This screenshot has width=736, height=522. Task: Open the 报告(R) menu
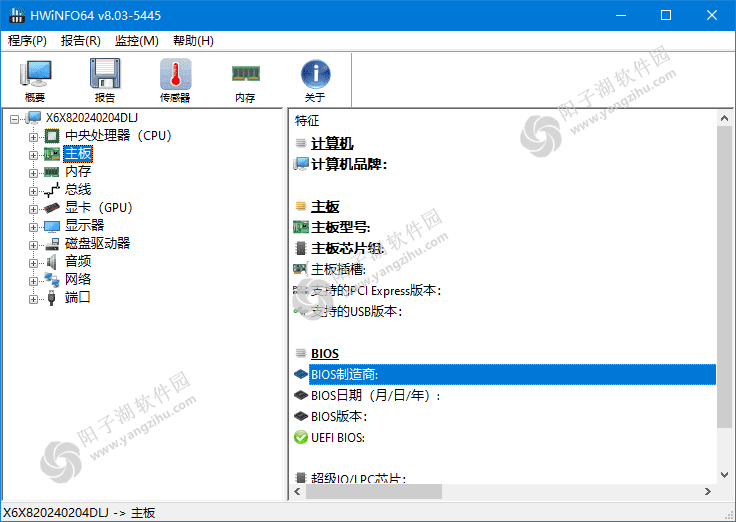pos(81,41)
